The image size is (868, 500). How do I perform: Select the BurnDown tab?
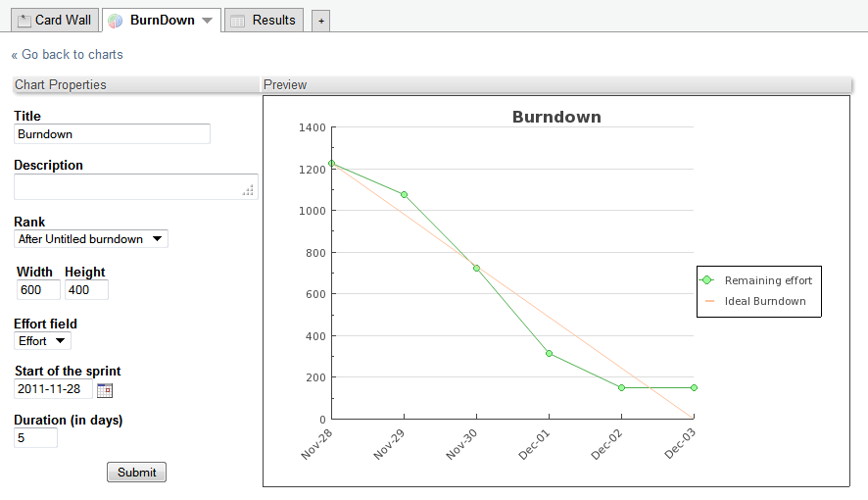point(162,21)
